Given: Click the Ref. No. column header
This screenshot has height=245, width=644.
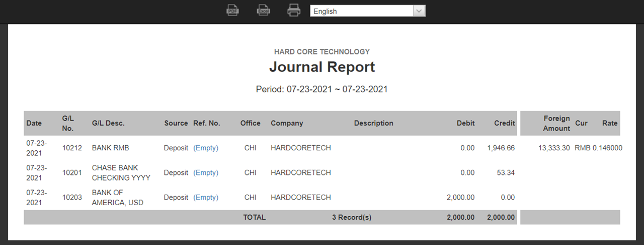Looking at the screenshot, I should pyautogui.click(x=207, y=123).
